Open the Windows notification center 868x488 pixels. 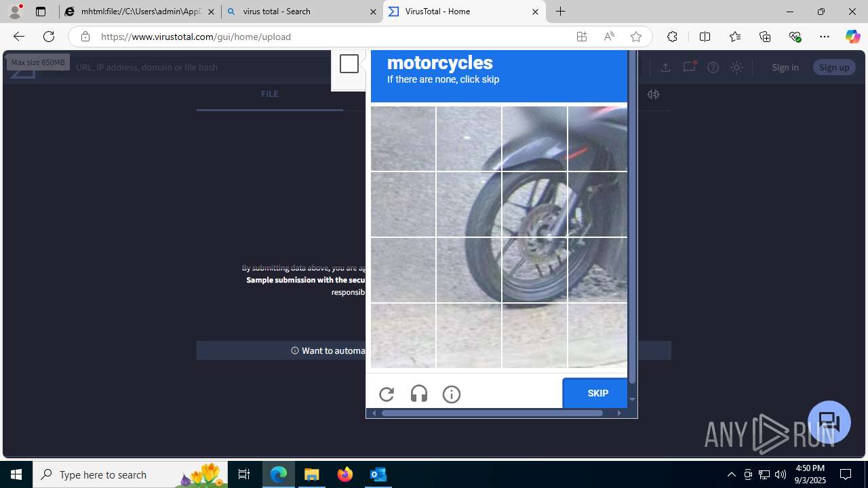(x=846, y=474)
